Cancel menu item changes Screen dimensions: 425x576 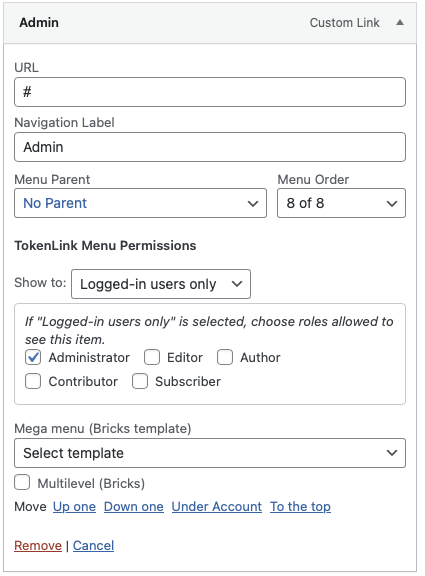click(93, 546)
